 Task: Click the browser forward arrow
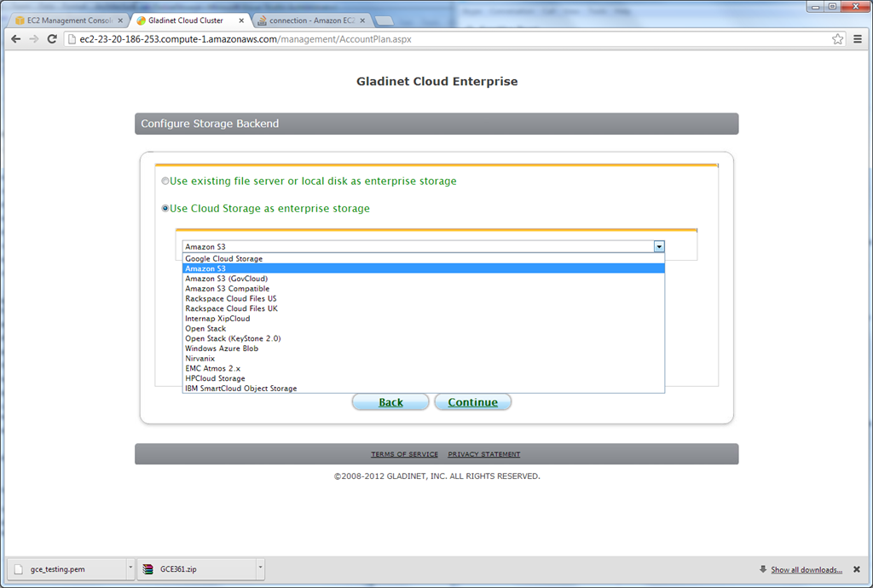34,39
